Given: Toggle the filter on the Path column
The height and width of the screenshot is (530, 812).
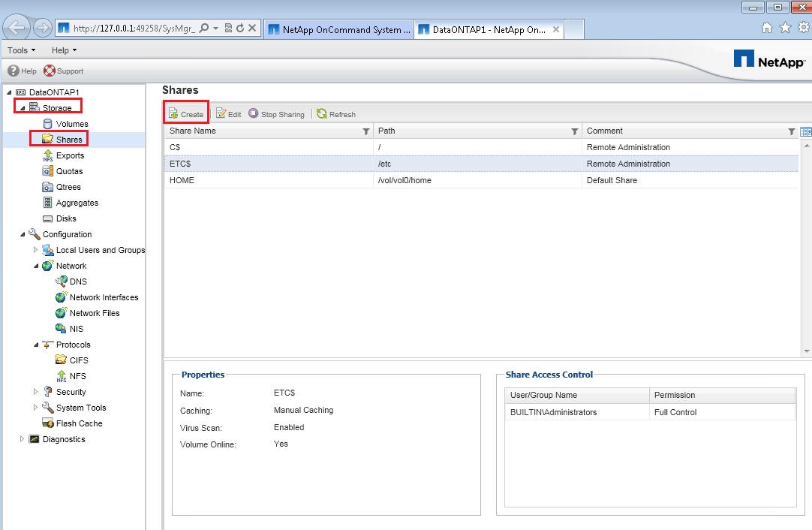Looking at the screenshot, I should point(573,131).
